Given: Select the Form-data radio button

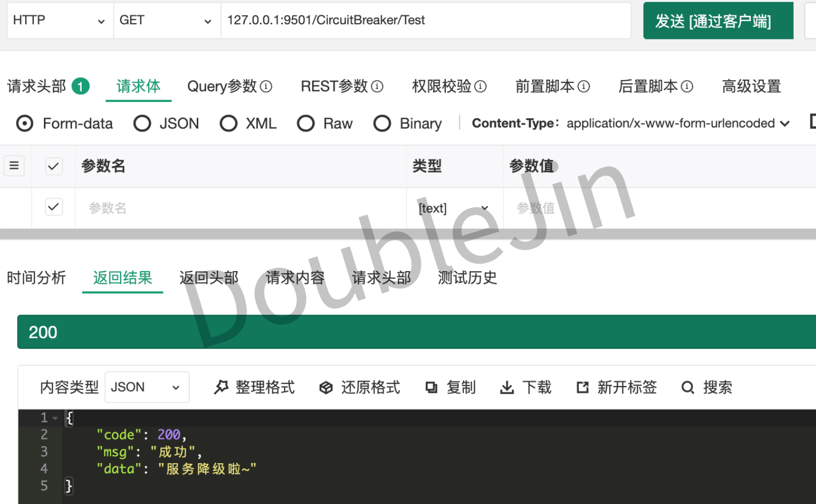Looking at the screenshot, I should pos(25,123).
